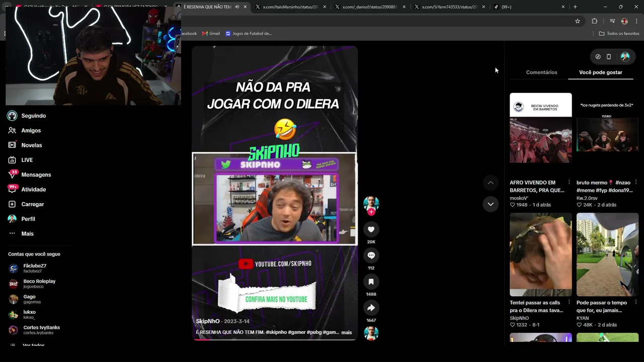
Task: Open the Jogos de Futebol bookmark
Action: [249, 34]
